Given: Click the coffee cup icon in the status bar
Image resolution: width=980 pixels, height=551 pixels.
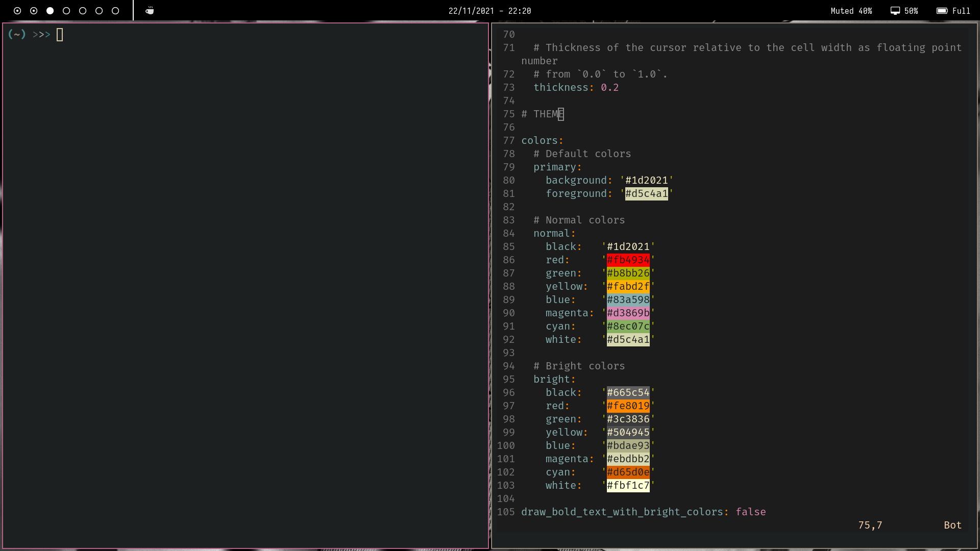Looking at the screenshot, I should [150, 10].
